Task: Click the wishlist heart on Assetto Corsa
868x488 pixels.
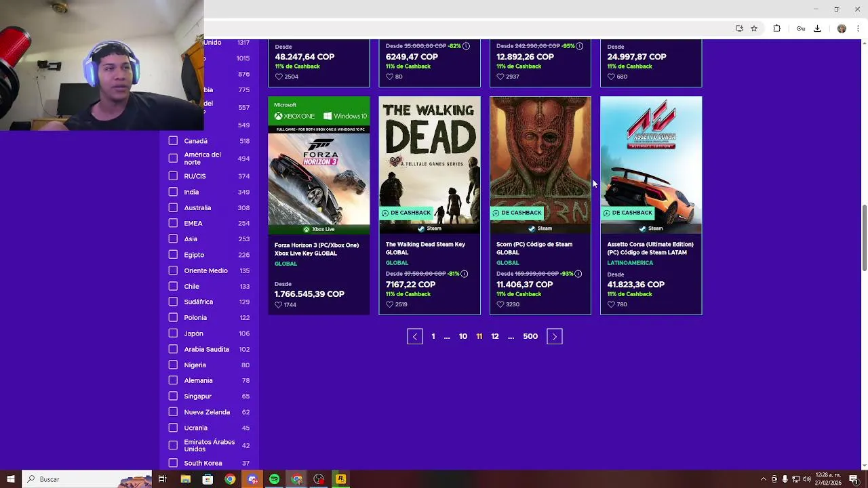Action: click(x=611, y=304)
